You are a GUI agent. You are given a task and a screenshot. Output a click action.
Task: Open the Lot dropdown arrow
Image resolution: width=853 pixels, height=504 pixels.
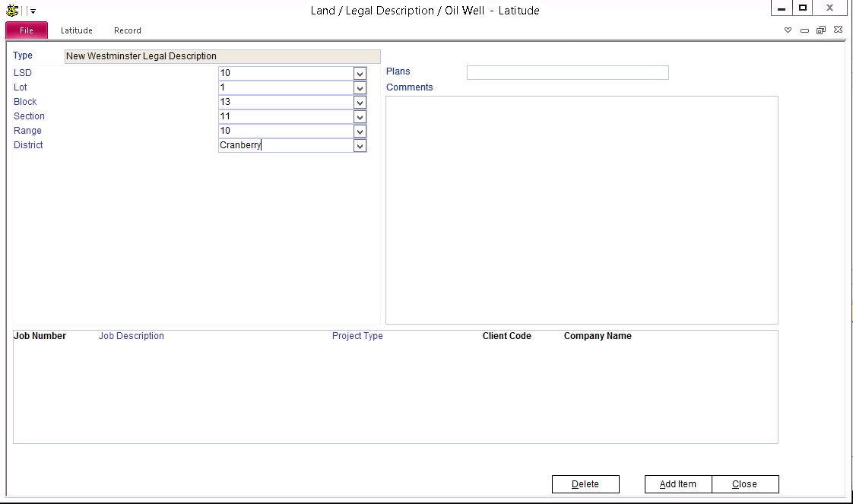pos(360,88)
